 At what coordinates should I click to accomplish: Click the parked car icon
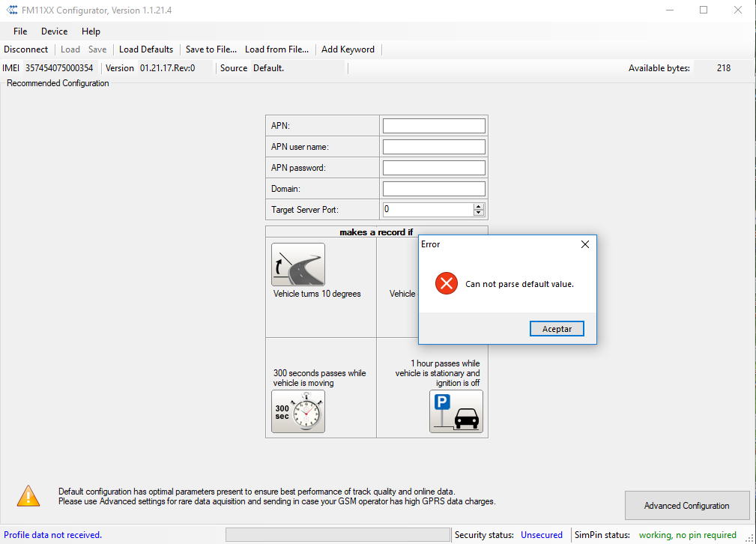point(456,411)
